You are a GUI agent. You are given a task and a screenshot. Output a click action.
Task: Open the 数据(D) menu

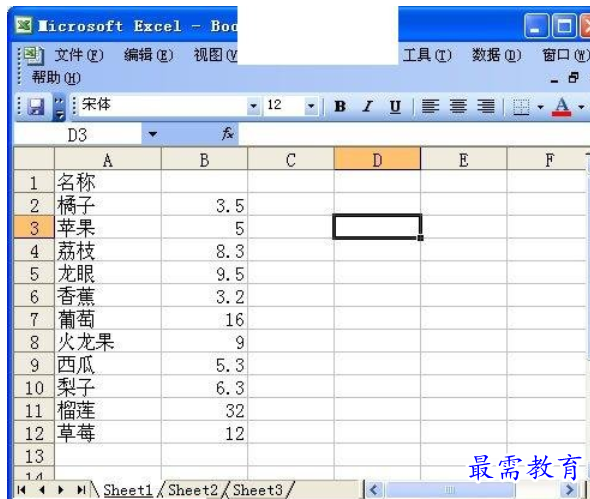pos(497,56)
